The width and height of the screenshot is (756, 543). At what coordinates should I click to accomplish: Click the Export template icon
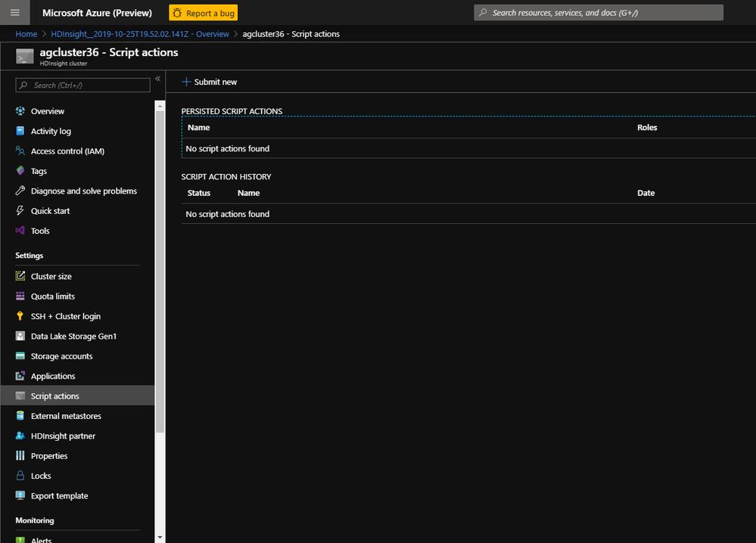(x=20, y=495)
